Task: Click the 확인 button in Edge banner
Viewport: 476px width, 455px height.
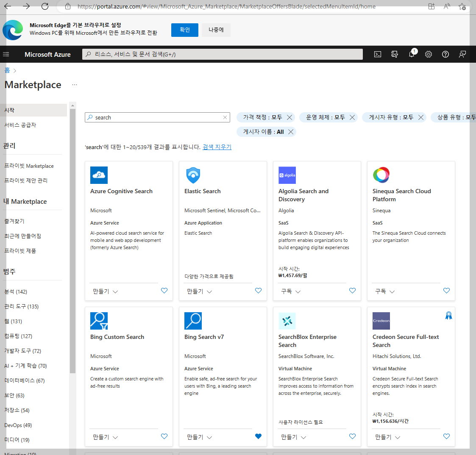Action: point(184,30)
